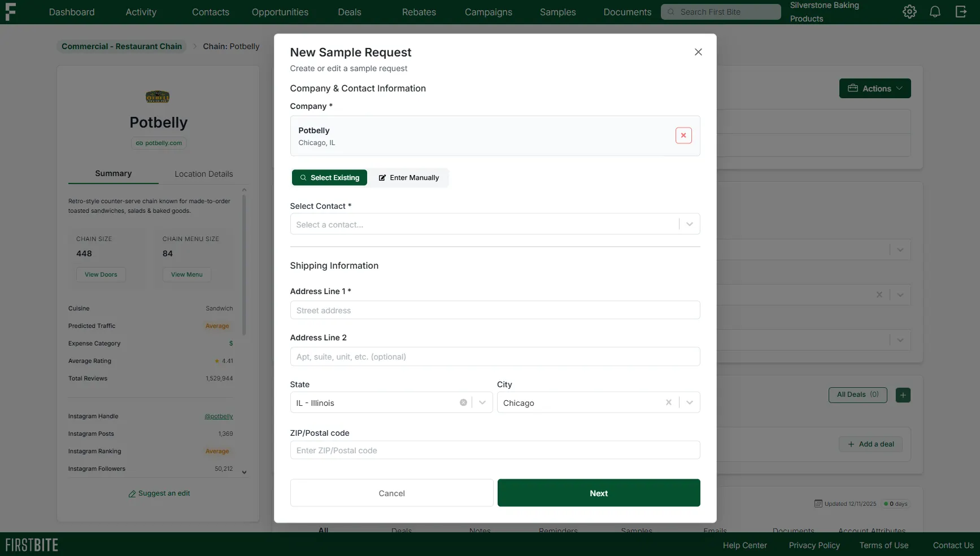The height and width of the screenshot is (556, 980).
Task: Navigate to Rebates
Action: click(x=419, y=12)
